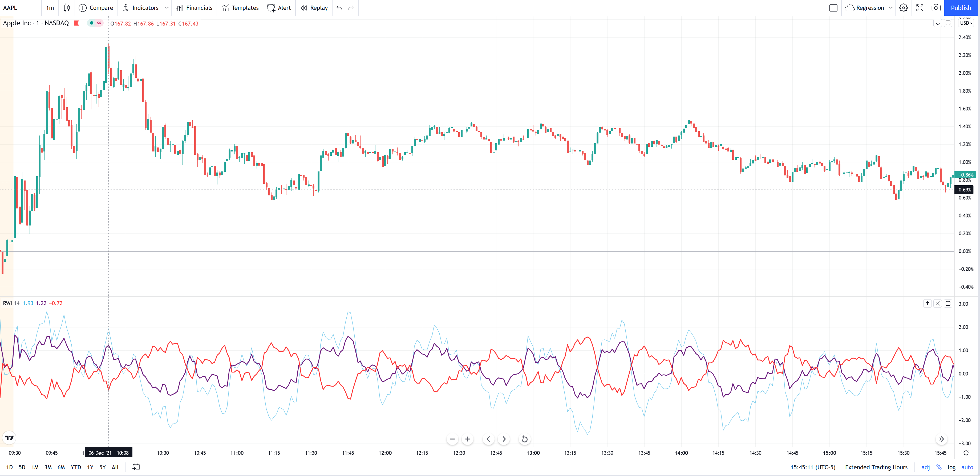The height and width of the screenshot is (476, 980).
Task: Click Compare to add a symbol
Action: pyautogui.click(x=96, y=8)
